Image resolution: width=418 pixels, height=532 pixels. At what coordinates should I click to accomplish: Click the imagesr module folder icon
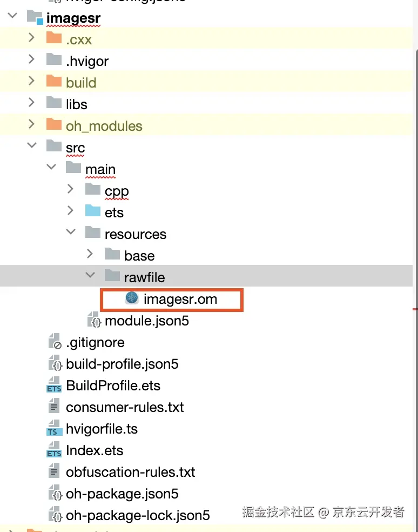35,18
